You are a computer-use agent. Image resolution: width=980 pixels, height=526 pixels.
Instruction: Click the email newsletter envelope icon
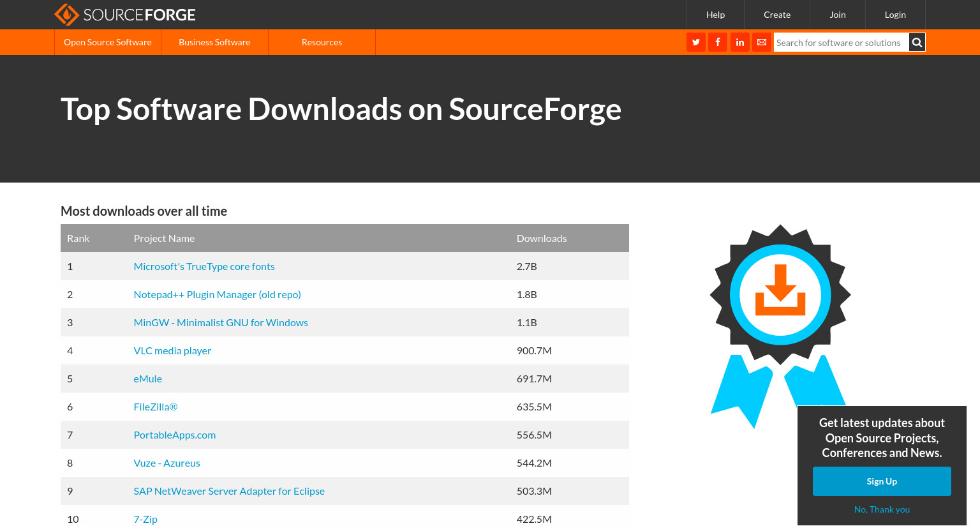[762, 42]
